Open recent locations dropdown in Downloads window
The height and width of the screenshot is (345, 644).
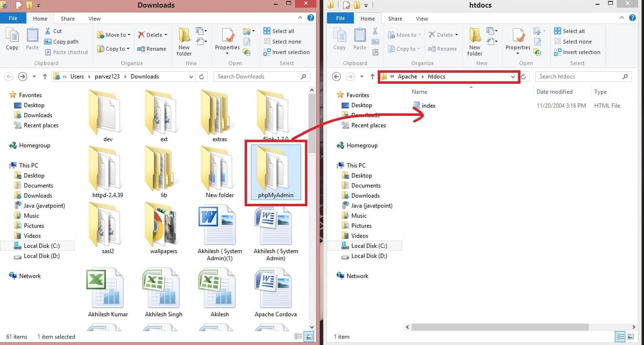pos(34,77)
